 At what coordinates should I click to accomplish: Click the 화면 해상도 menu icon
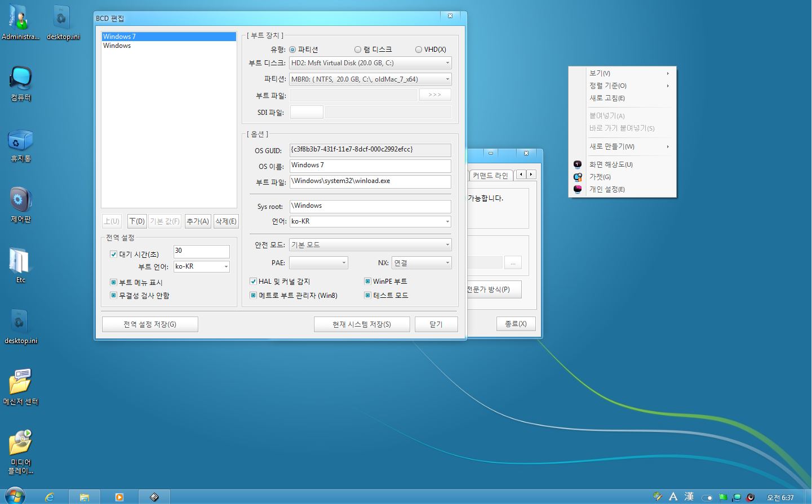578,164
